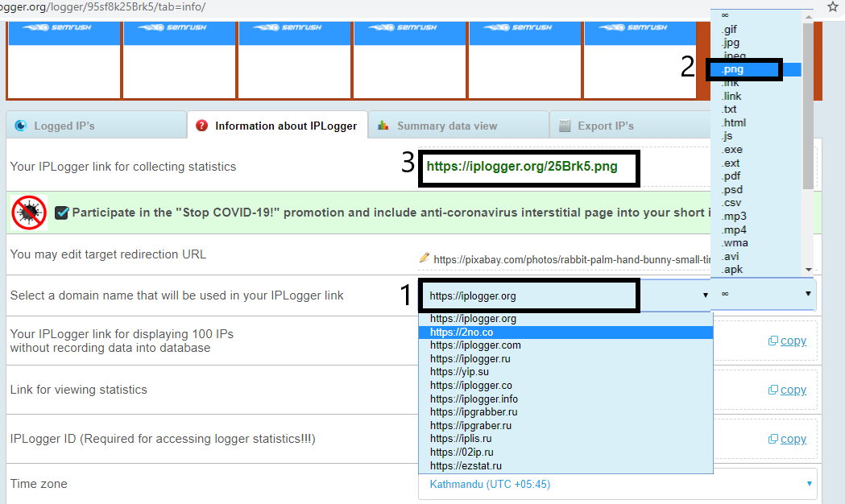This screenshot has width=845, height=504.
Task: Click the Export IP's tab icon
Action: click(564, 126)
